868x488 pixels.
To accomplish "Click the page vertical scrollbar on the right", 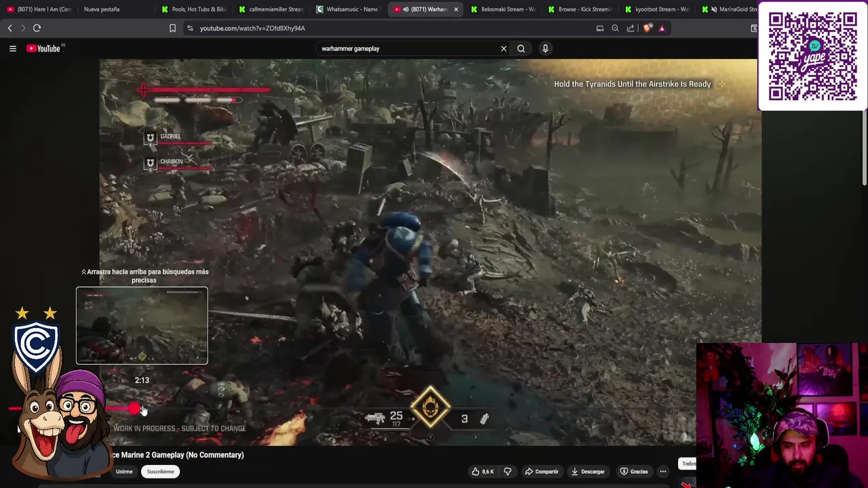I will pyautogui.click(x=864, y=149).
